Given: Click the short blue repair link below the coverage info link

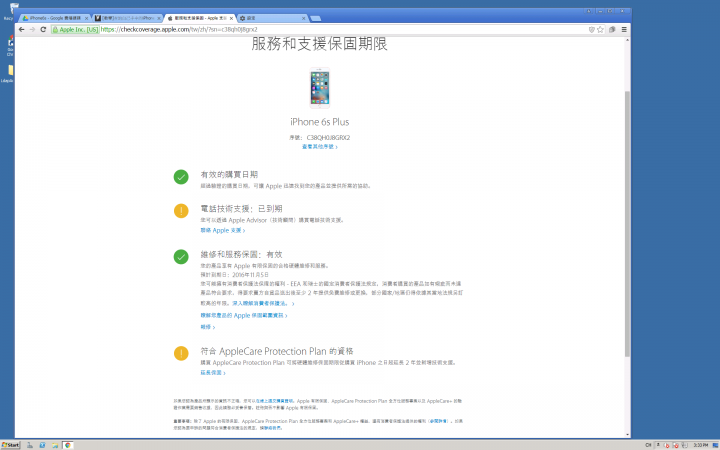Looking at the screenshot, I should [x=208, y=327].
